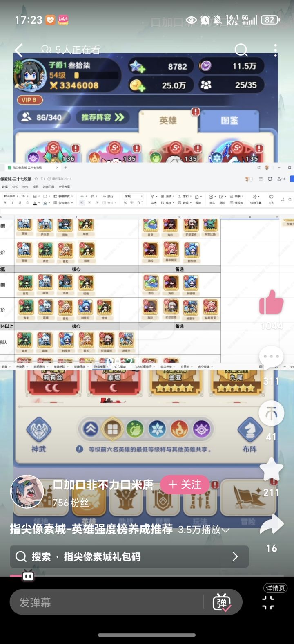Viewport: 294px width, 644px height.
Task: Open the Bilibili search magnifier icon
Action: (241, 50)
